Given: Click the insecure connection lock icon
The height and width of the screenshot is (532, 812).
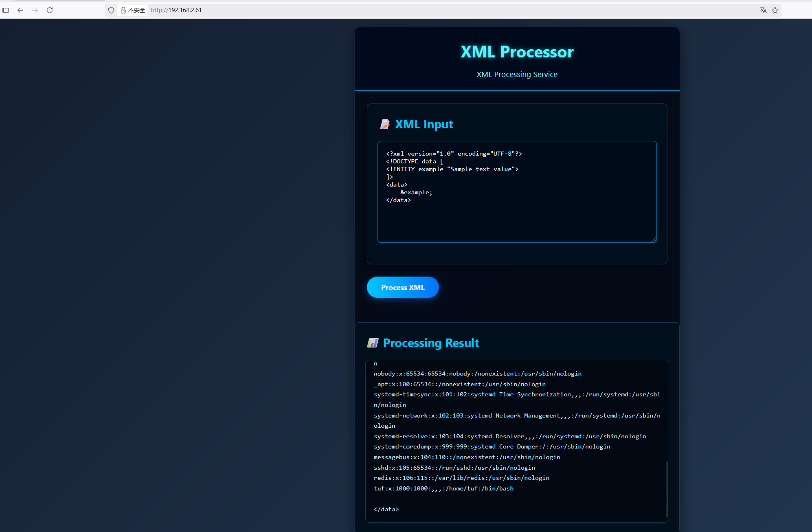Looking at the screenshot, I should pyautogui.click(x=123, y=10).
